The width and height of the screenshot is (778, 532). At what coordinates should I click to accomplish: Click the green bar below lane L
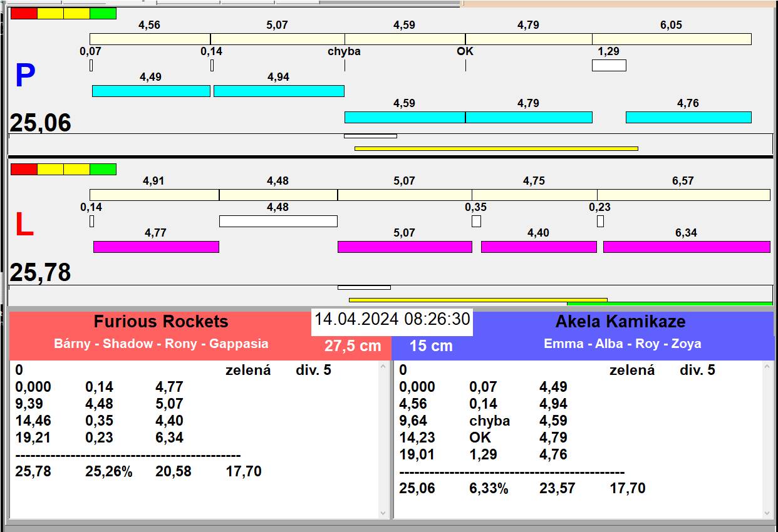pos(670,304)
